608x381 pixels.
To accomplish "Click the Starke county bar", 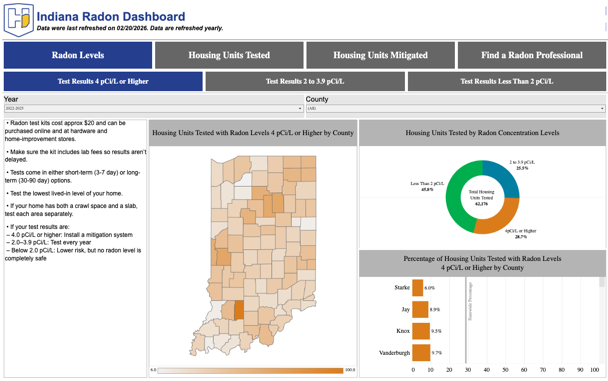I will click(418, 288).
